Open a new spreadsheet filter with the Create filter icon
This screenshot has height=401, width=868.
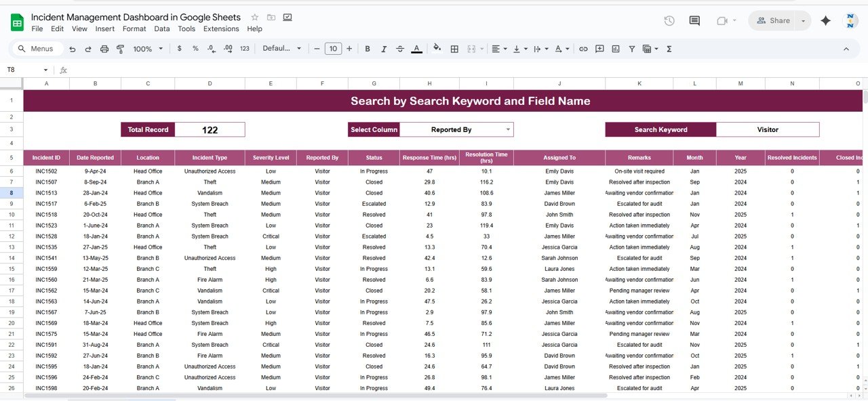click(x=632, y=49)
